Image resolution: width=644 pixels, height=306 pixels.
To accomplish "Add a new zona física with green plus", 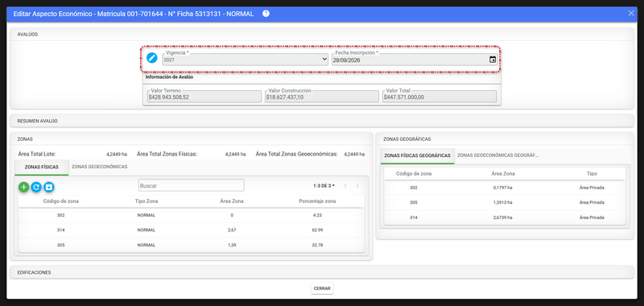I will [24, 187].
